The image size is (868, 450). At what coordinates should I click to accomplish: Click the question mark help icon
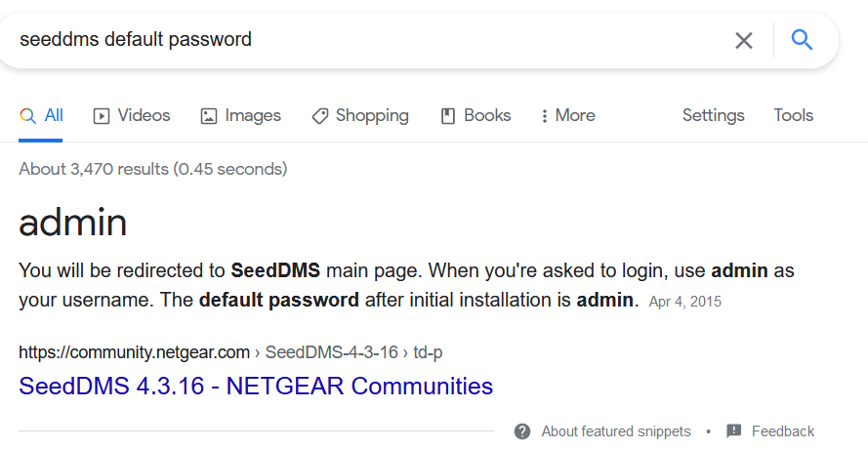(x=522, y=431)
